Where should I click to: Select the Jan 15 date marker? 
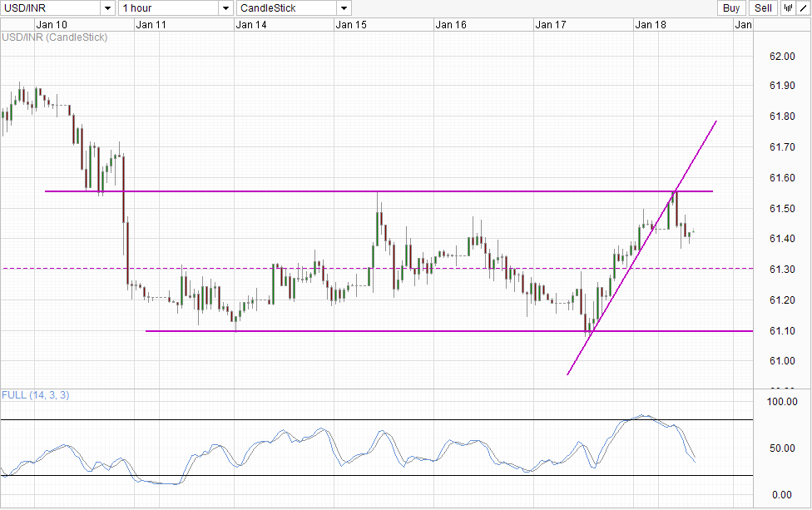pyautogui.click(x=351, y=25)
